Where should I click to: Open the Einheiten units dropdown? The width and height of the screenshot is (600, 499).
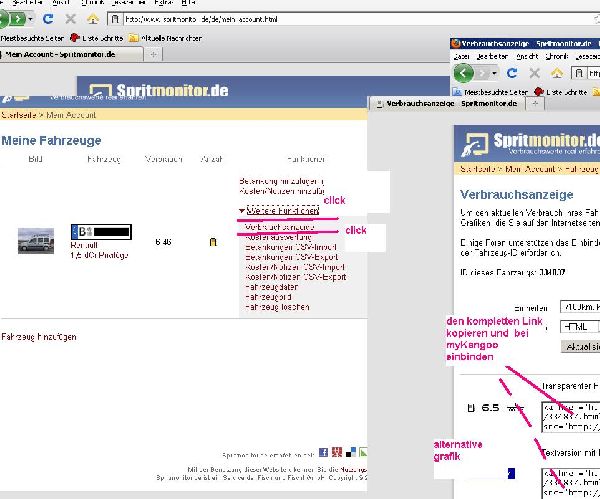(580, 307)
